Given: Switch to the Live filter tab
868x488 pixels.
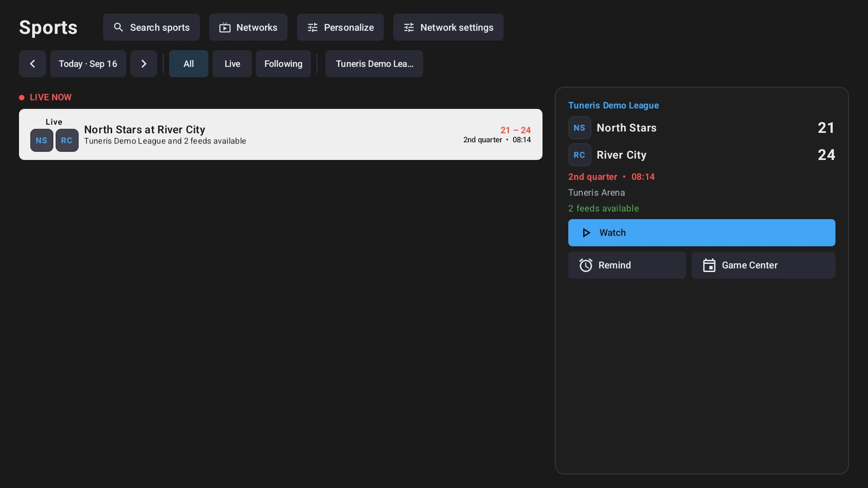Looking at the screenshot, I should [232, 64].
